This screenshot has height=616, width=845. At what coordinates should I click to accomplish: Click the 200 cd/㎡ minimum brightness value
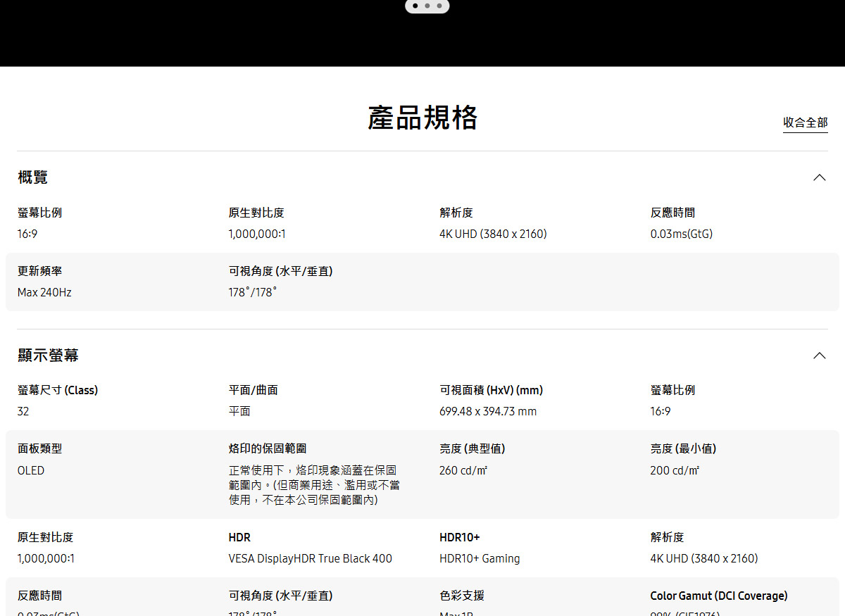[675, 470]
